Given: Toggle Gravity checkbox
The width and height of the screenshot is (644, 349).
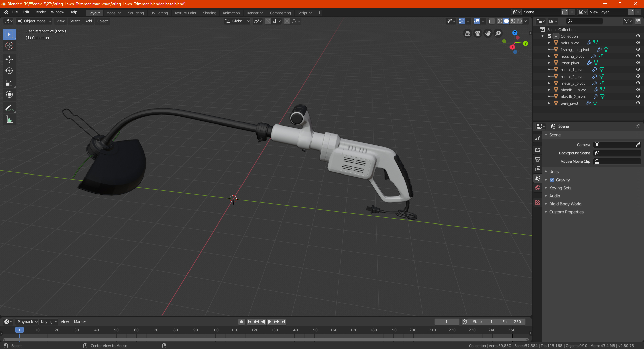Looking at the screenshot, I should [x=552, y=180].
